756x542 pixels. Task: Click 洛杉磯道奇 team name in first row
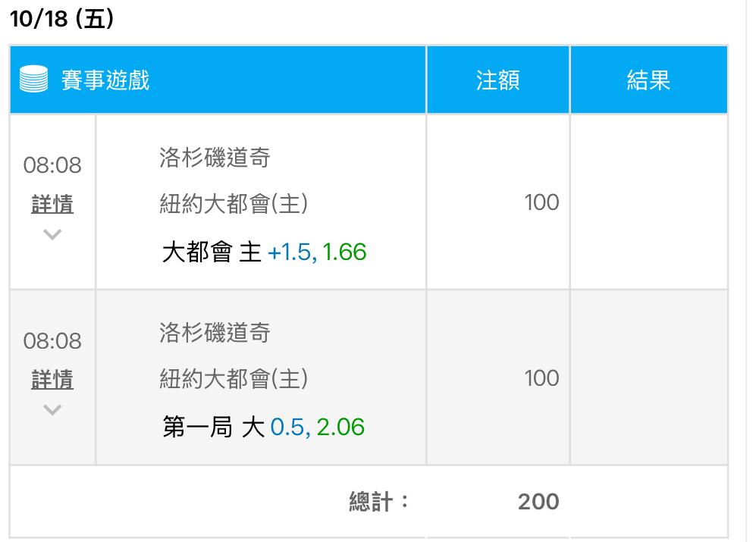(215, 158)
